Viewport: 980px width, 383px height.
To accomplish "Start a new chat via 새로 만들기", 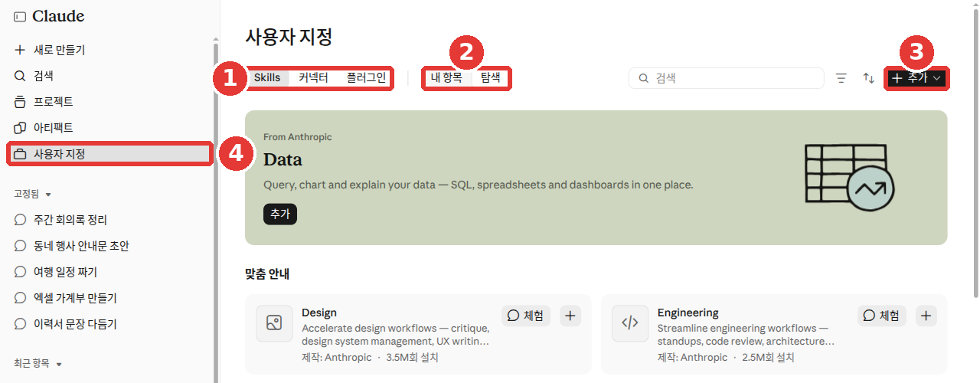I will point(109,50).
